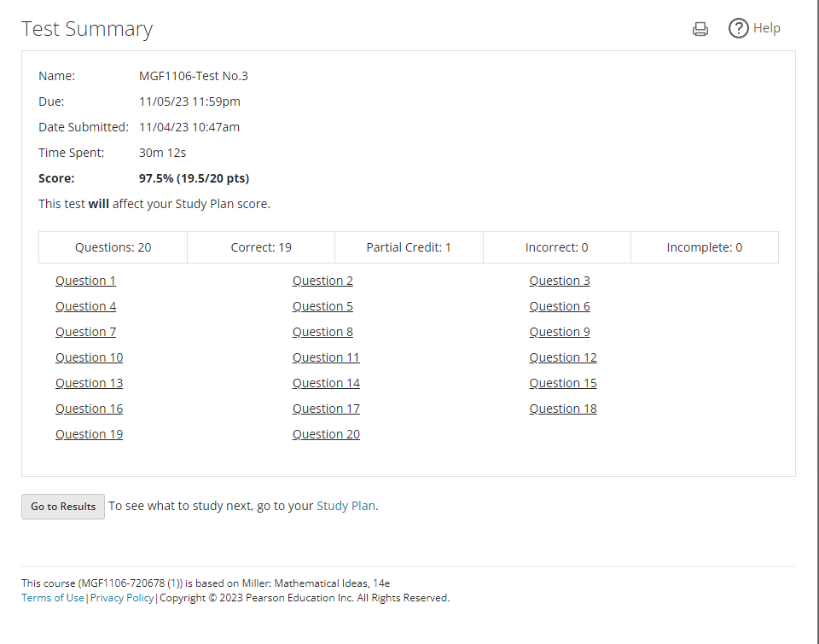819x644 pixels.
Task: Open Help via question mark icon
Action: (738, 28)
